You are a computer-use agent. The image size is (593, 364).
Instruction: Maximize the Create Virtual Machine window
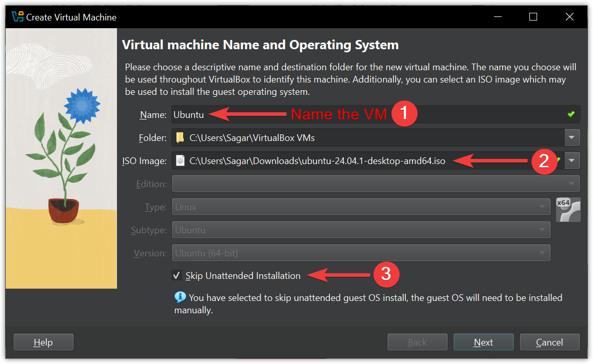[x=533, y=17]
